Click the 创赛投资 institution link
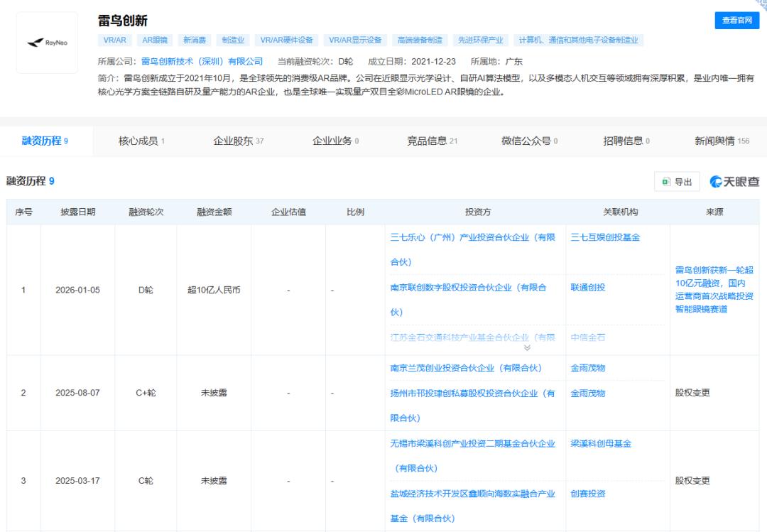This screenshot has width=767, height=532. point(588,494)
